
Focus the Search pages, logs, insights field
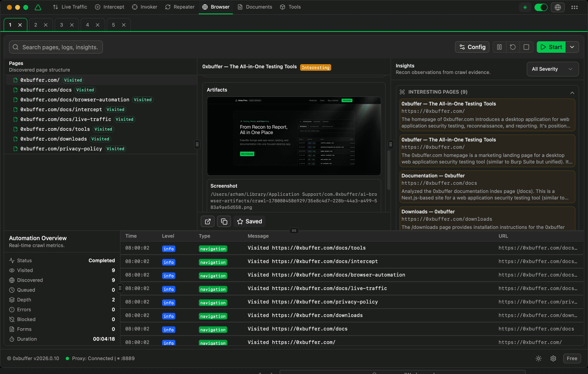tap(56, 47)
